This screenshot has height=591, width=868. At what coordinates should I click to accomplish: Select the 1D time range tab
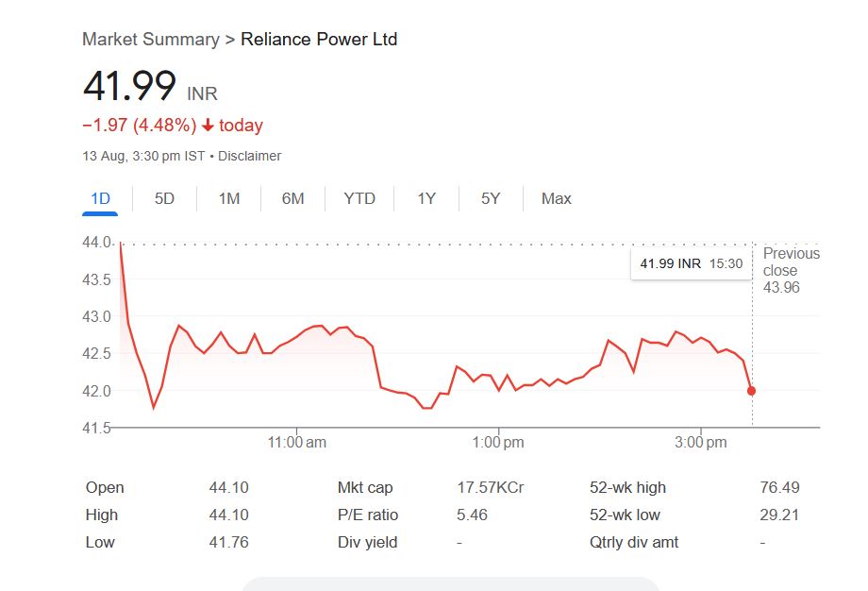(100, 198)
